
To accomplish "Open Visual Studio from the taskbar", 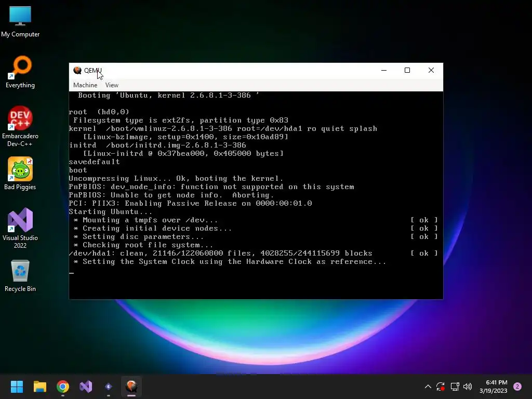I will [86, 387].
